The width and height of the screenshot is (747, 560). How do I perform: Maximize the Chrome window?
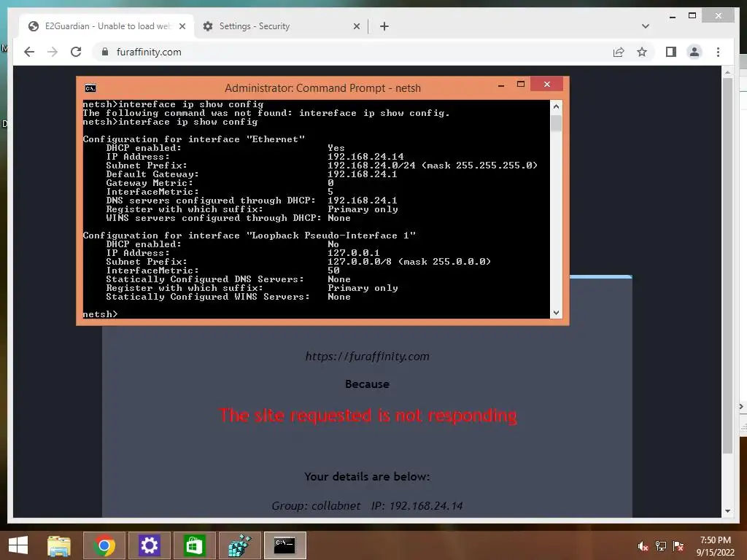point(692,16)
